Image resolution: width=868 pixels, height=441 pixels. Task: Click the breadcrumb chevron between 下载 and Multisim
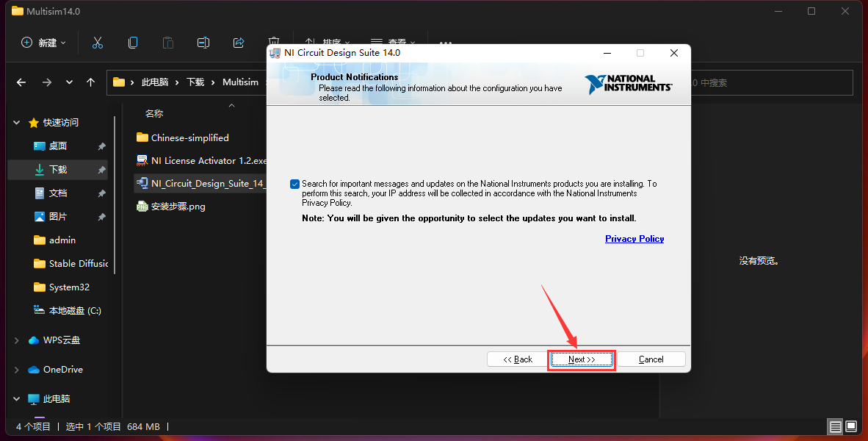pos(213,82)
